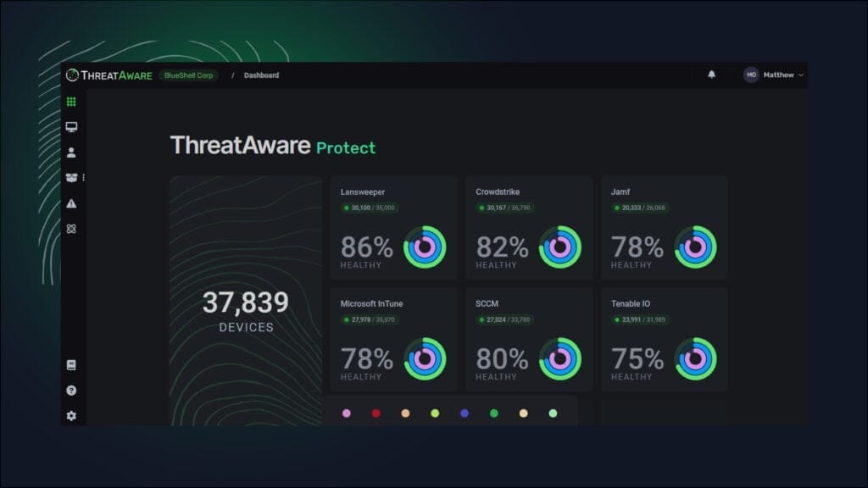Click the SCCM ring chart
This screenshot has height=488, width=868.
(x=560, y=358)
